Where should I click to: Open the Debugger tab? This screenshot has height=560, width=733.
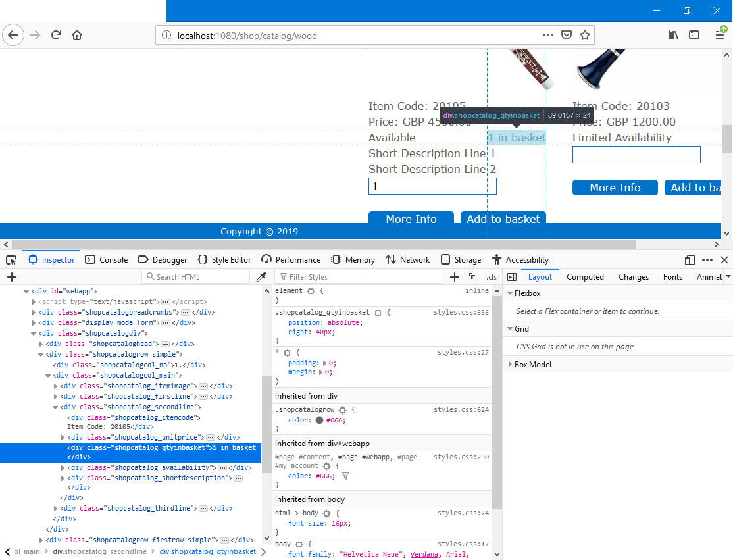[163, 260]
